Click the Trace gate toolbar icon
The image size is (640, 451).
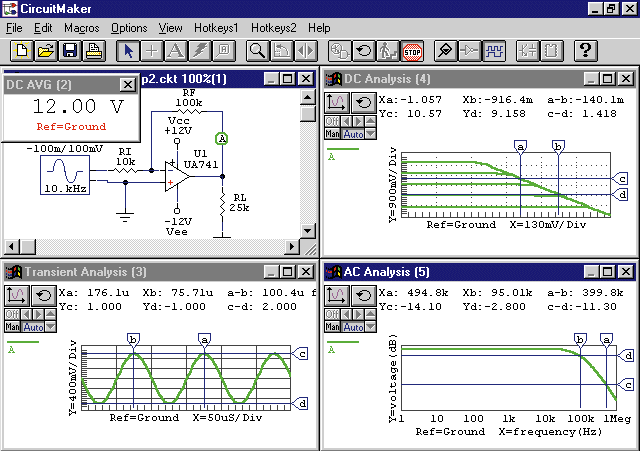click(469, 51)
